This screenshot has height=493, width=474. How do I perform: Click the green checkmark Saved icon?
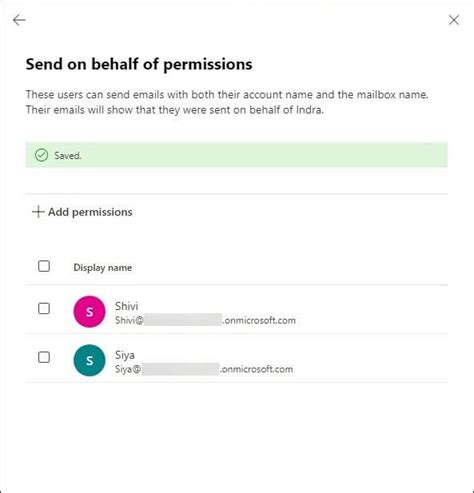pos(42,155)
